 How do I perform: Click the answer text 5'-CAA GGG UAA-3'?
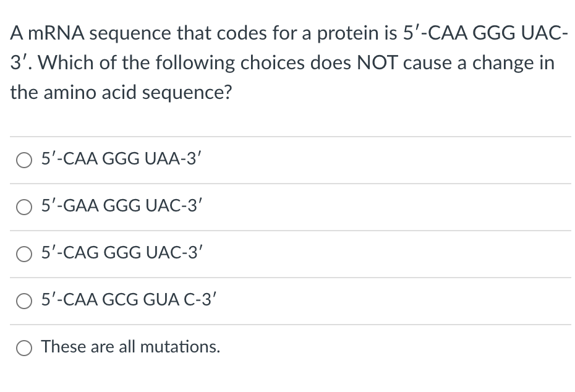[121, 159]
